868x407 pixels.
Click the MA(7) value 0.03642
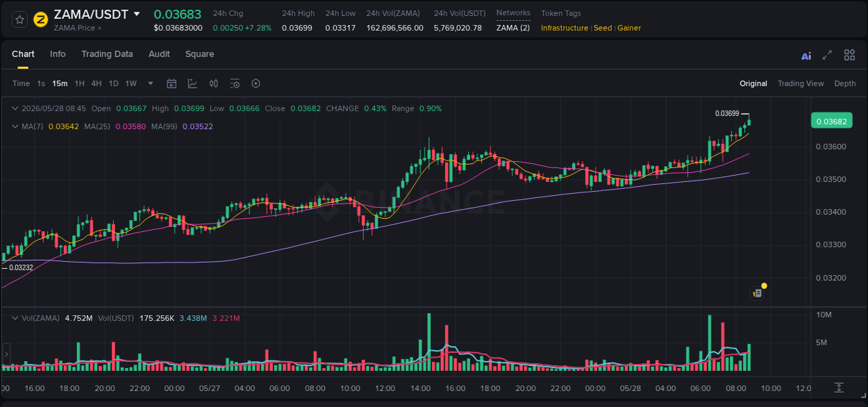63,126
